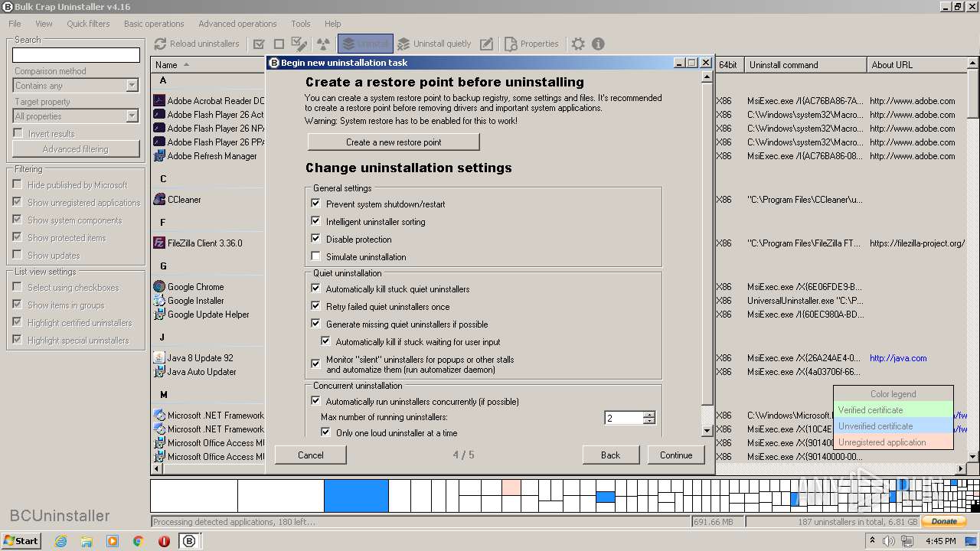Viewport: 980px width, 551px height.
Task: Click the info circle toolbar icon
Action: (x=598, y=44)
